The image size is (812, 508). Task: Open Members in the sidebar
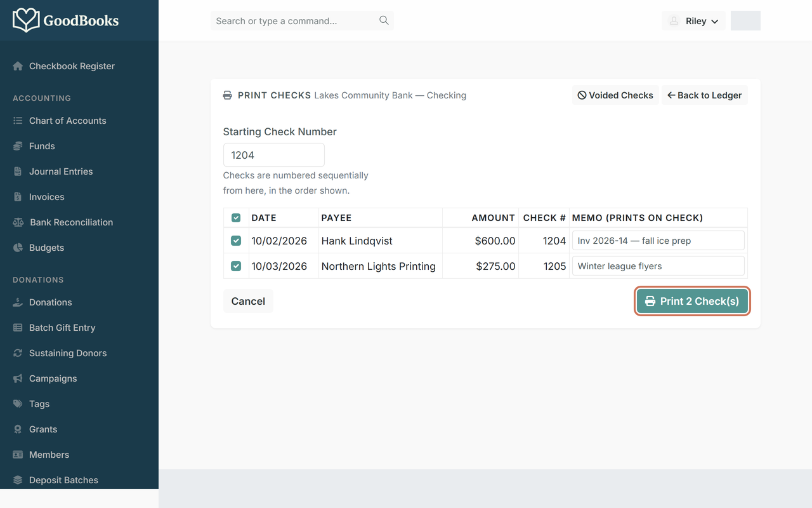(x=79, y=455)
